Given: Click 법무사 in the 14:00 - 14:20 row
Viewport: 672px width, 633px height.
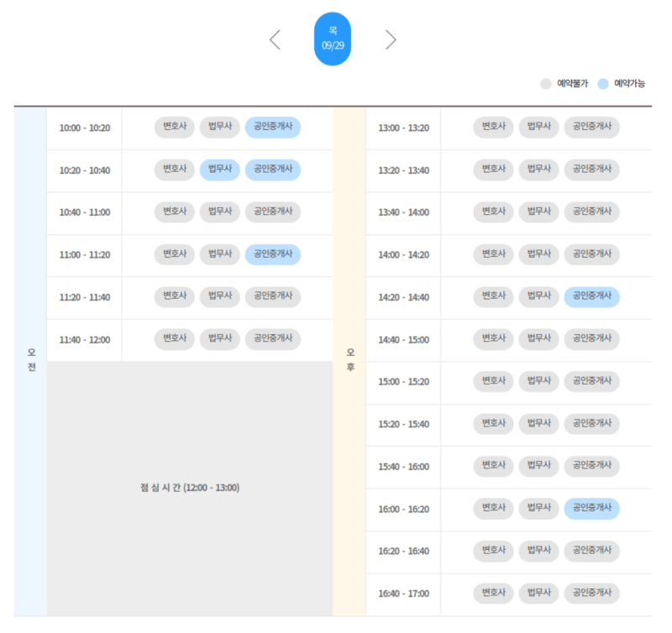Looking at the screenshot, I should pyautogui.click(x=538, y=254).
